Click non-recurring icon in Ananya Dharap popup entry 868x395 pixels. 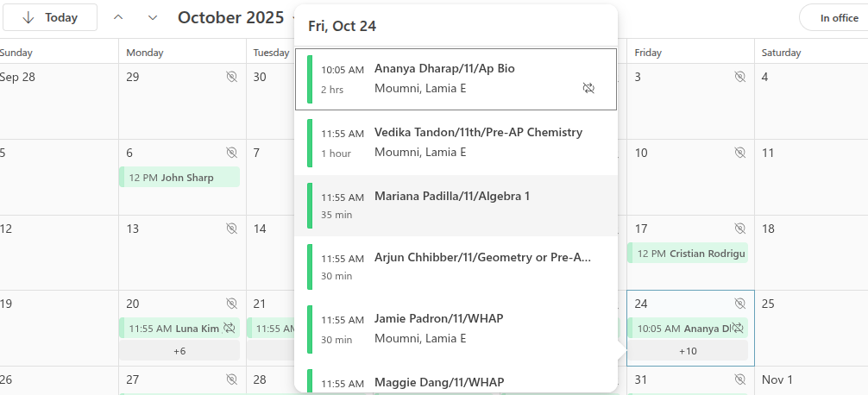589,88
